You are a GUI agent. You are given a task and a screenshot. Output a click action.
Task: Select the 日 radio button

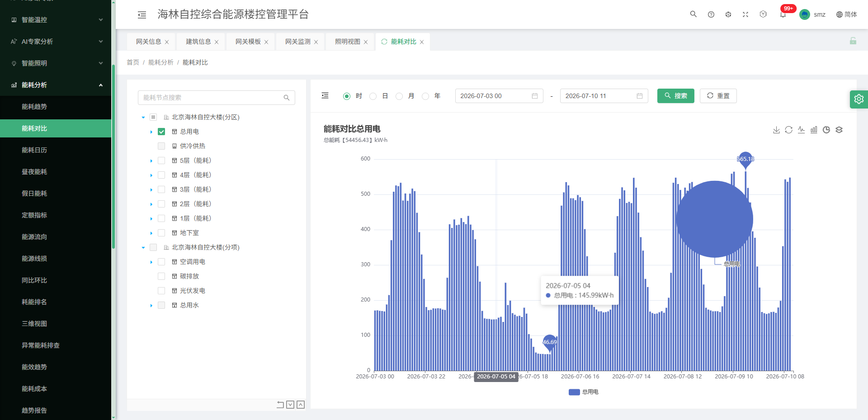(x=373, y=96)
